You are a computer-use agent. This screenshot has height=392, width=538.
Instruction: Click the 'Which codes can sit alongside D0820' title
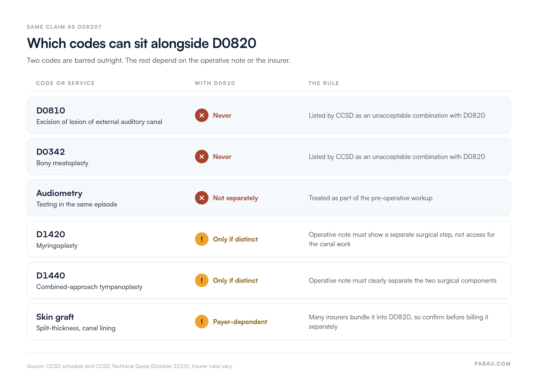pyautogui.click(x=142, y=44)
